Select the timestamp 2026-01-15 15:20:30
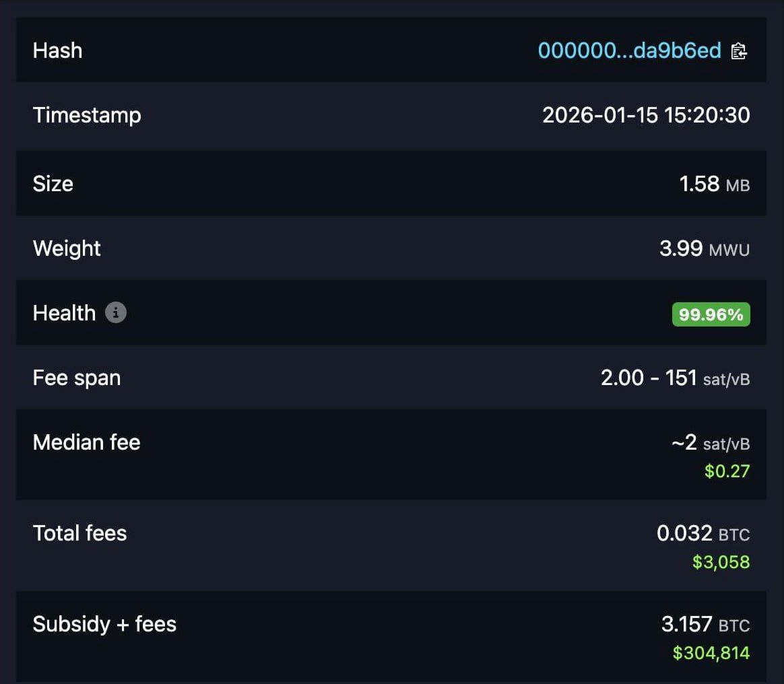784x684 pixels. tap(646, 115)
